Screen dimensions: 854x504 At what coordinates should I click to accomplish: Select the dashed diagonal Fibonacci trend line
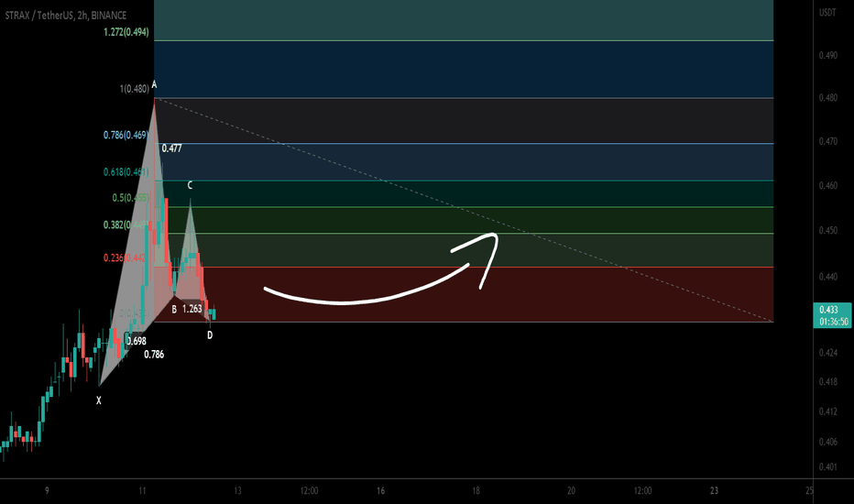coord(464,210)
